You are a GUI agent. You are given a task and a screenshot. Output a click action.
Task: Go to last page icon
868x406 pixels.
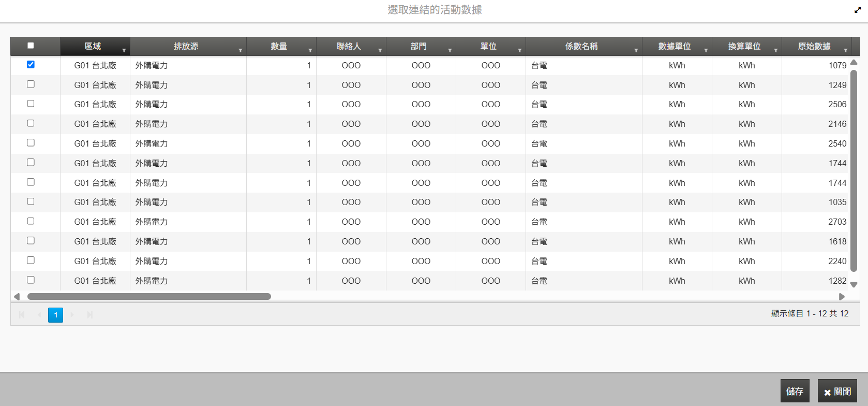(x=90, y=315)
